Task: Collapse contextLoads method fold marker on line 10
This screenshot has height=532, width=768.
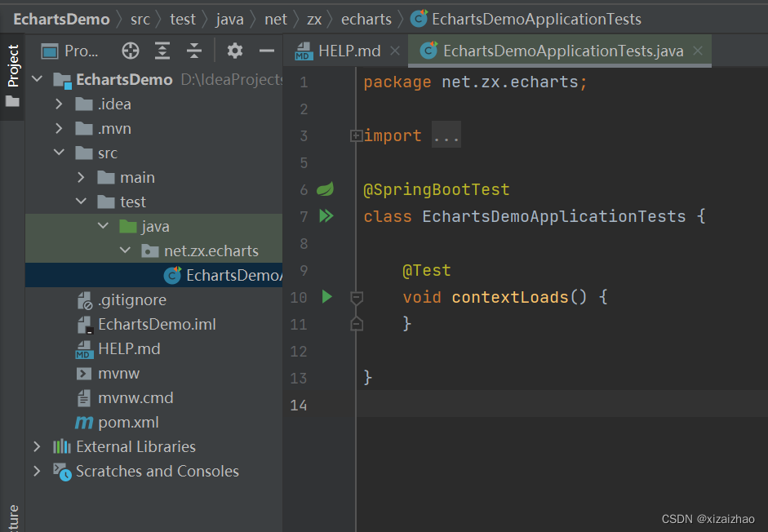Action: (357, 297)
